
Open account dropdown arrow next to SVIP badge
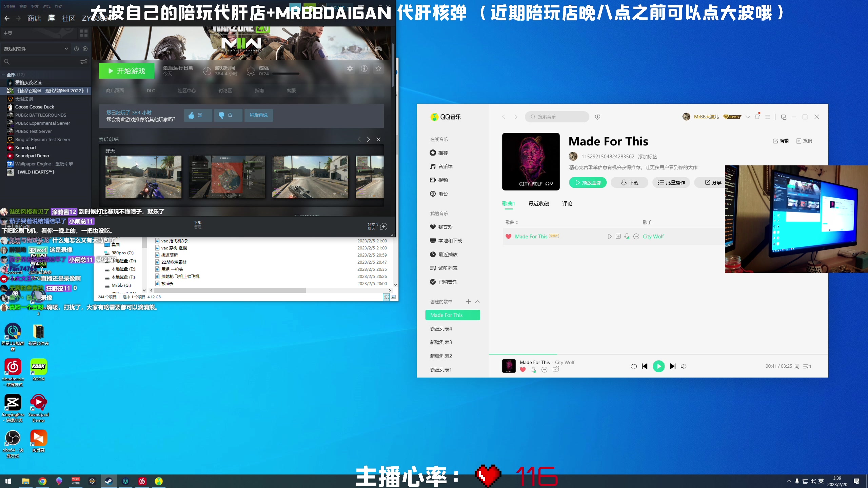pos(747,117)
